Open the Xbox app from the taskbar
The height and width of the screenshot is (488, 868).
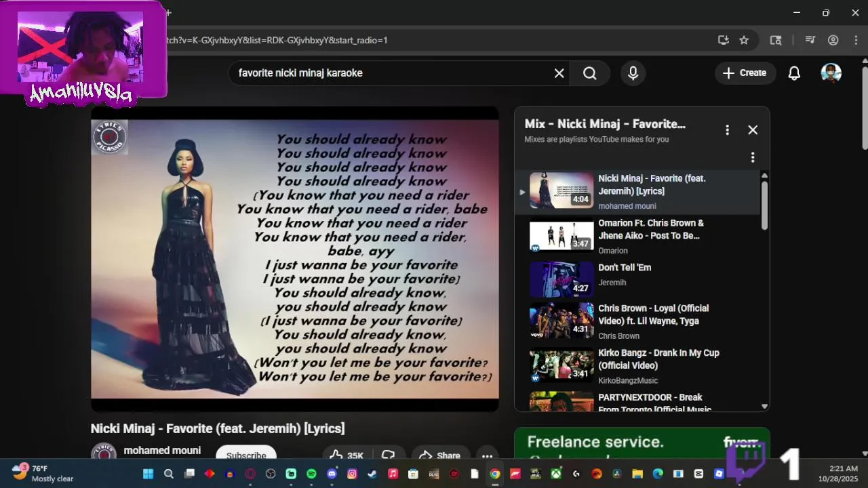click(x=557, y=474)
